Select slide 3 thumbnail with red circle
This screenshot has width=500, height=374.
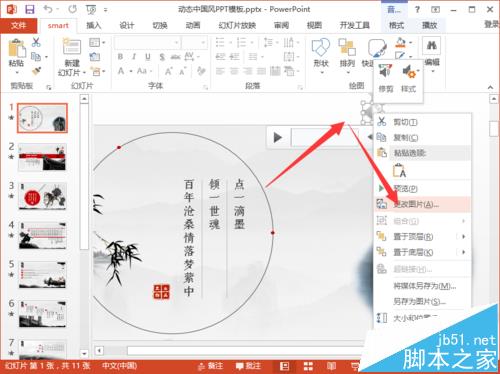point(42,196)
